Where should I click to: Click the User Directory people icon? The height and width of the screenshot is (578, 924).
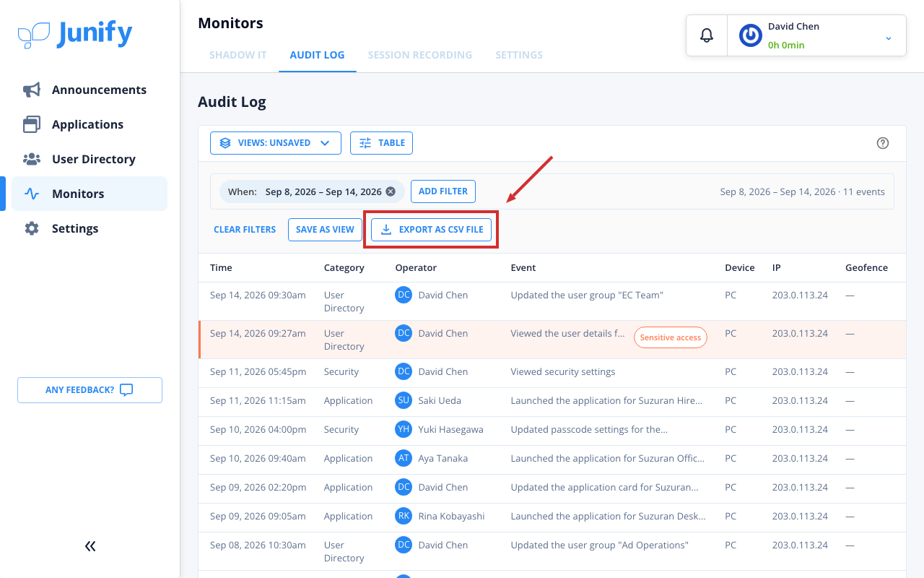pos(32,159)
